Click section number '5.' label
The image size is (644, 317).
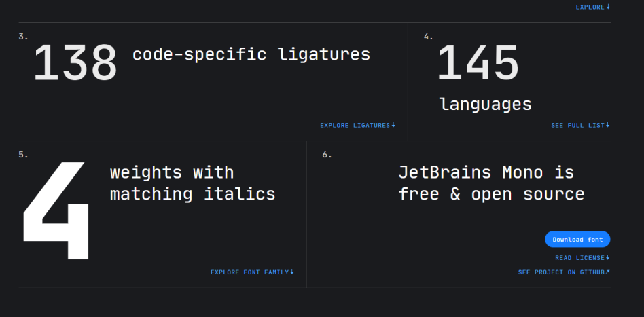pos(23,155)
